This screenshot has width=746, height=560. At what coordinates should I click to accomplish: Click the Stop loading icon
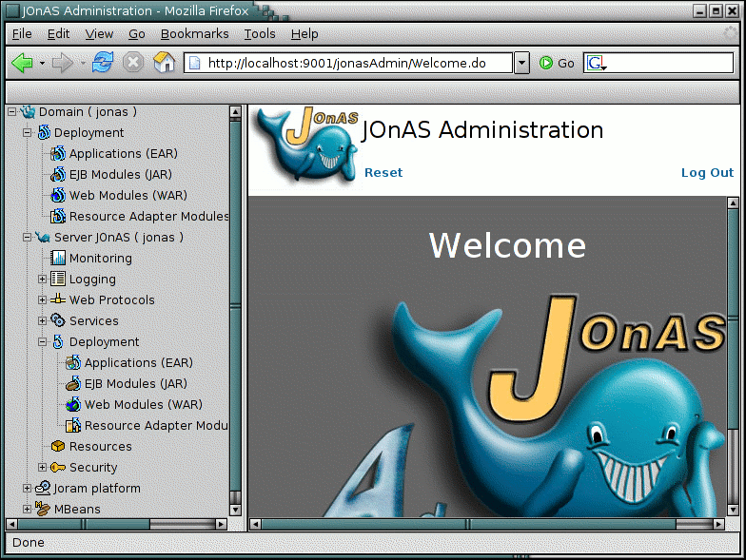point(133,63)
